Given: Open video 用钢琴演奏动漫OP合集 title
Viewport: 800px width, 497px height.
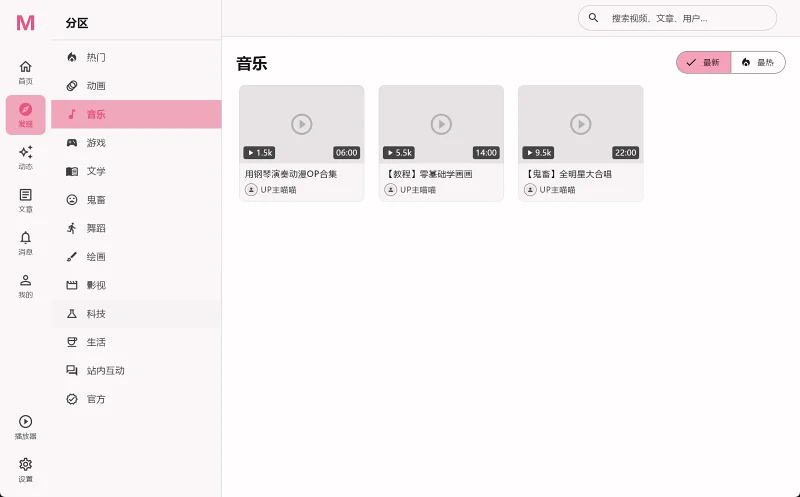Looking at the screenshot, I should 291,174.
